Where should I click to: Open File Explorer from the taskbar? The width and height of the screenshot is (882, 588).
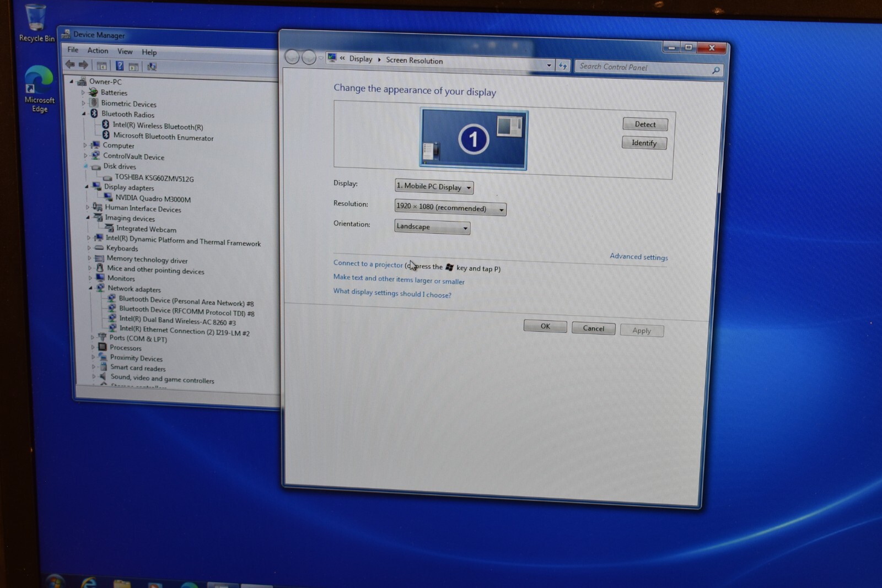(x=122, y=583)
